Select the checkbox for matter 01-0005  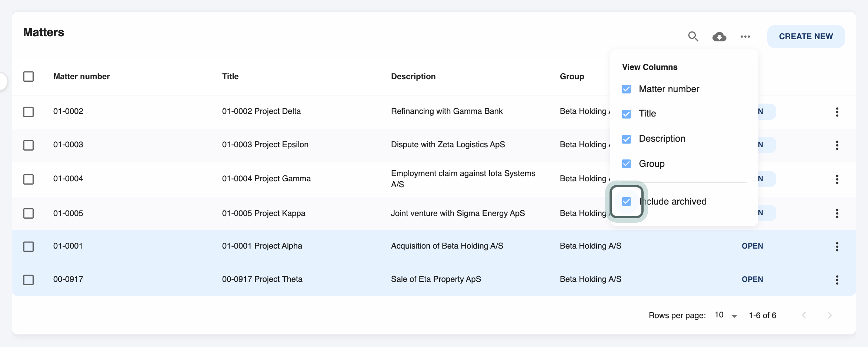click(29, 213)
